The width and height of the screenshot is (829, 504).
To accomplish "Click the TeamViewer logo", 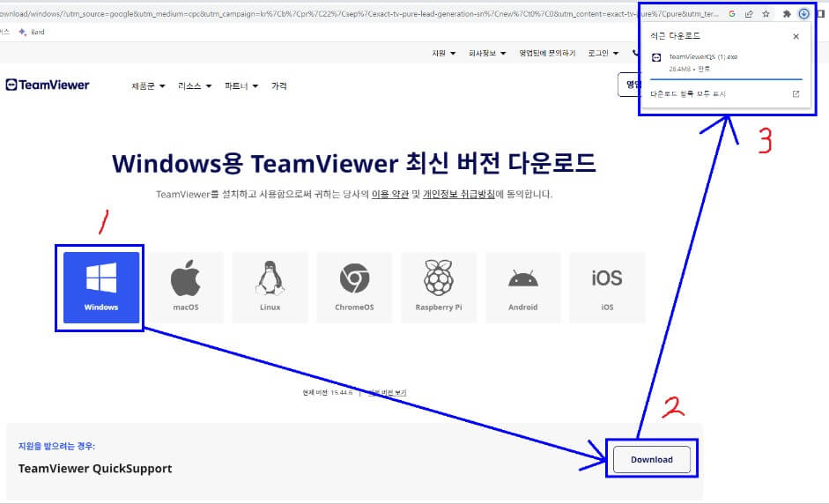I will coord(48,85).
